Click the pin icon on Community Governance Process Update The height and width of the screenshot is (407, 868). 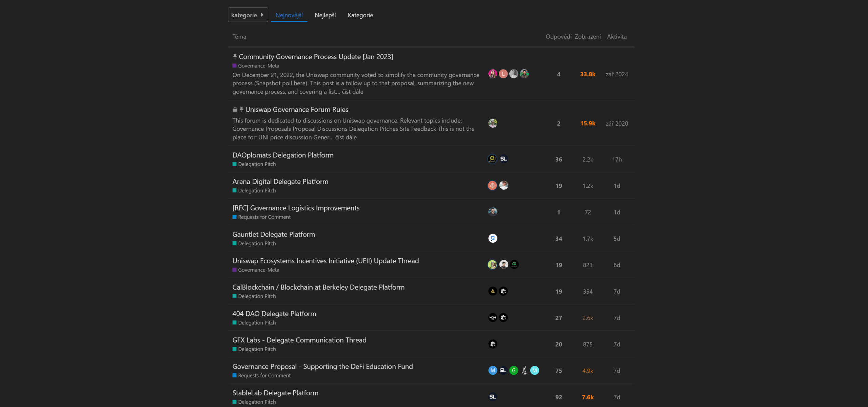click(x=235, y=56)
